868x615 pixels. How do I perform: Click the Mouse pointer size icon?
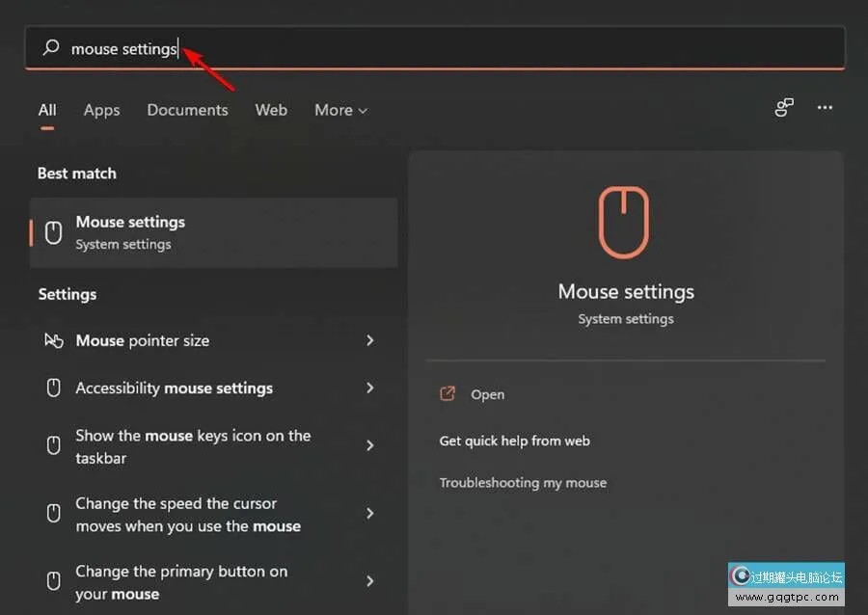click(x=54, y=340)
